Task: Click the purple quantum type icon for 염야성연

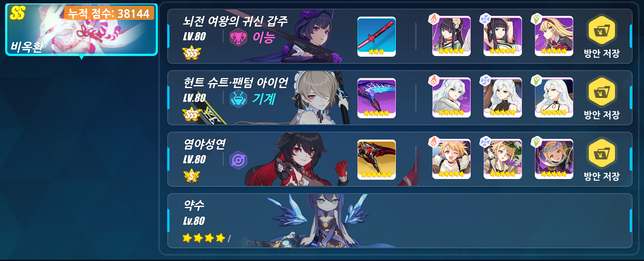Action: (238, 160)
